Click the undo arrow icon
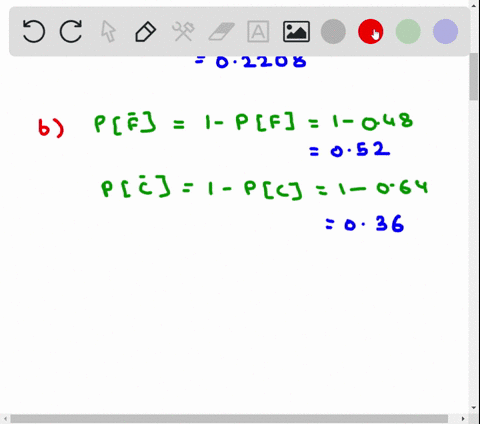This screenshot has height=424, width=480. coord(34,31)
